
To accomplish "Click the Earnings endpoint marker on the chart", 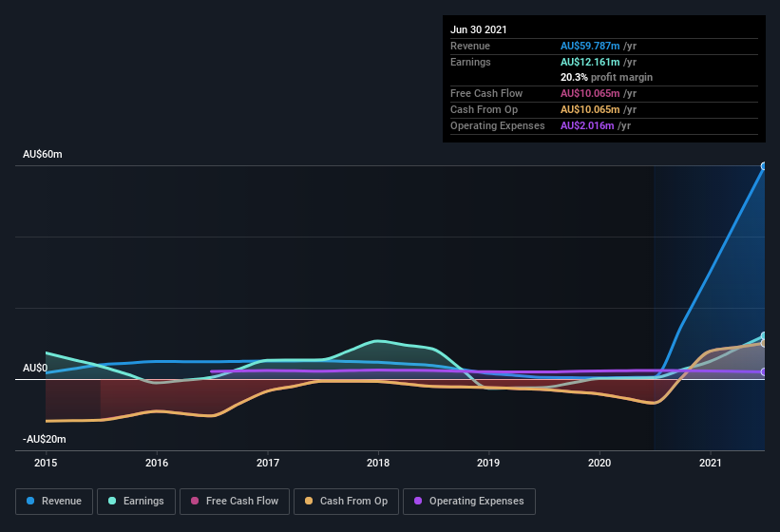I will (764, 336).
